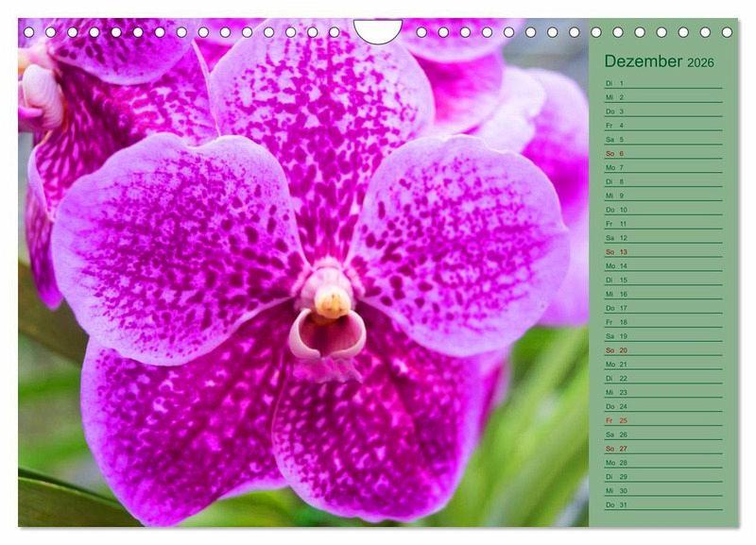
Task: Click the yellow center of the orchid
Action: click(331, 301)
